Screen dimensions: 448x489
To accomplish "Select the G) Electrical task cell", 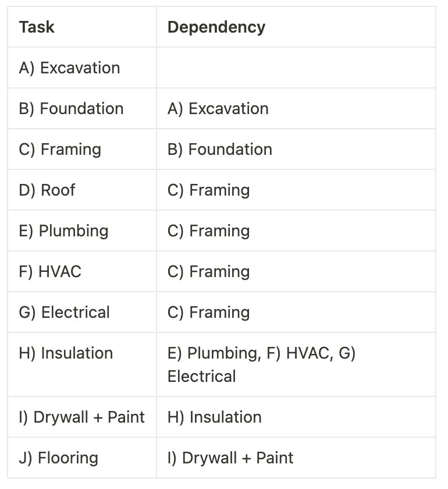I will point(82,312).
